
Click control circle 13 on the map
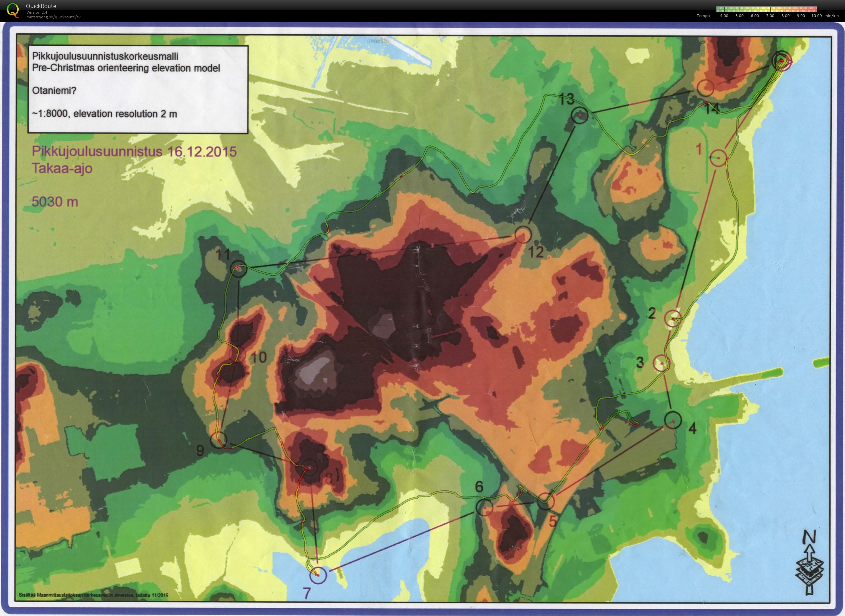579,115
